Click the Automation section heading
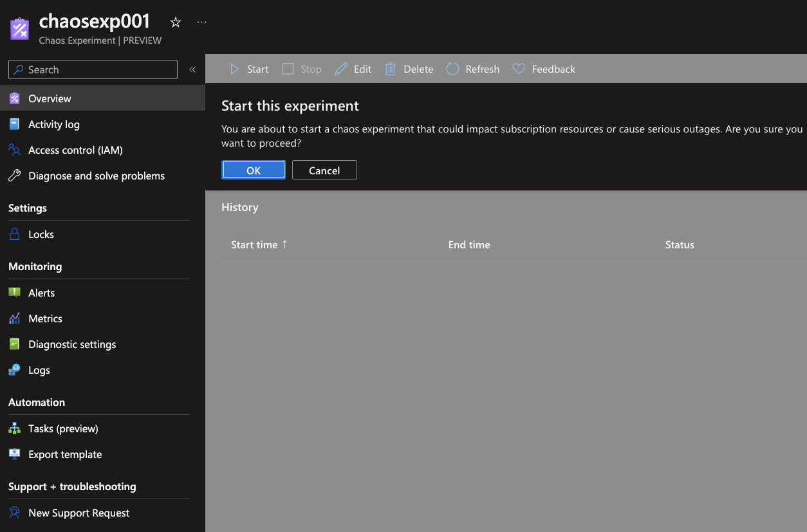Viewport: 807px width, 532px height. coord(37,402)
